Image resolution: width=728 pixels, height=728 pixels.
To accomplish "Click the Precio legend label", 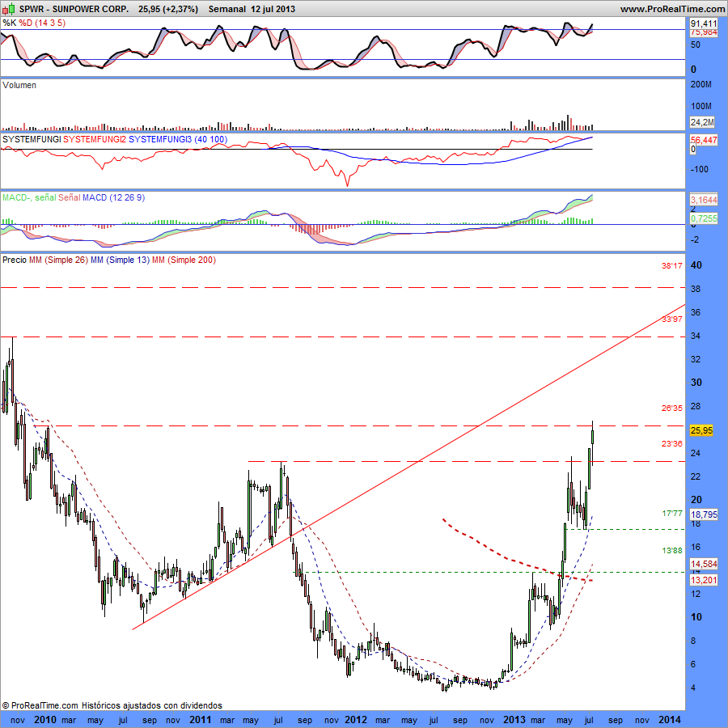I will (x=15, y=260).
